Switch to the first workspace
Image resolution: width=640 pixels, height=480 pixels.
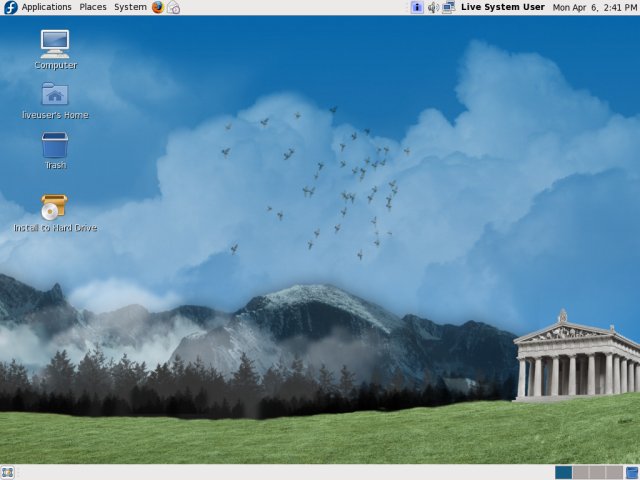coord(563,473)
